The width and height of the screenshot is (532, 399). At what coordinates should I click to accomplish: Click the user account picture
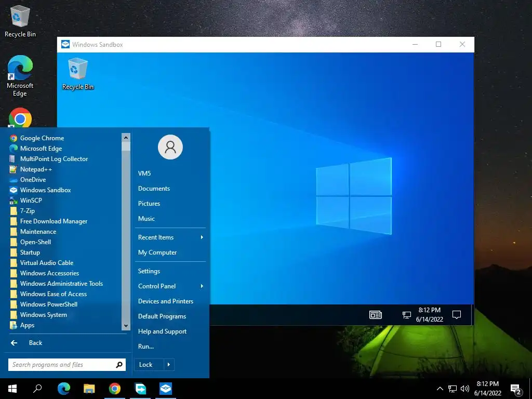pos(170,147)
